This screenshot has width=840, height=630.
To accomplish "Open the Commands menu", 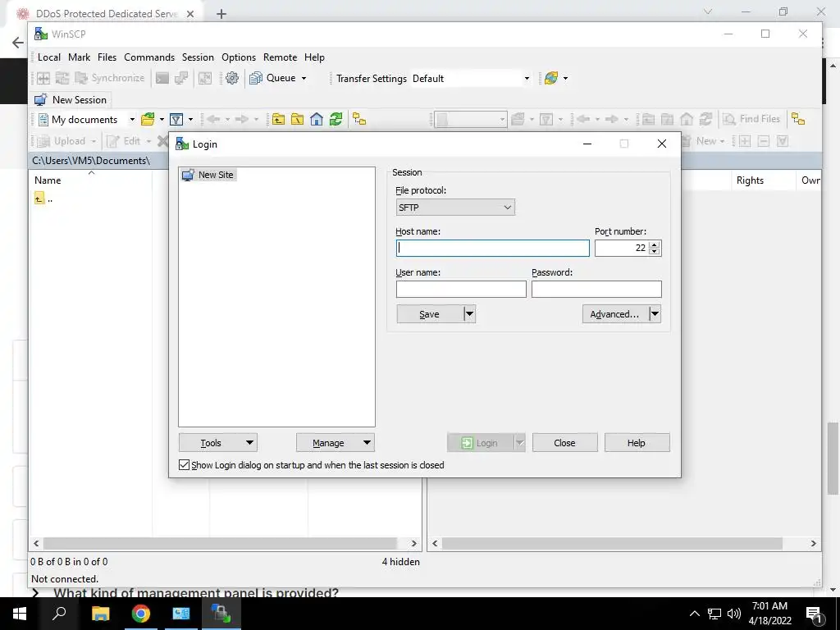I will point(149,57).
